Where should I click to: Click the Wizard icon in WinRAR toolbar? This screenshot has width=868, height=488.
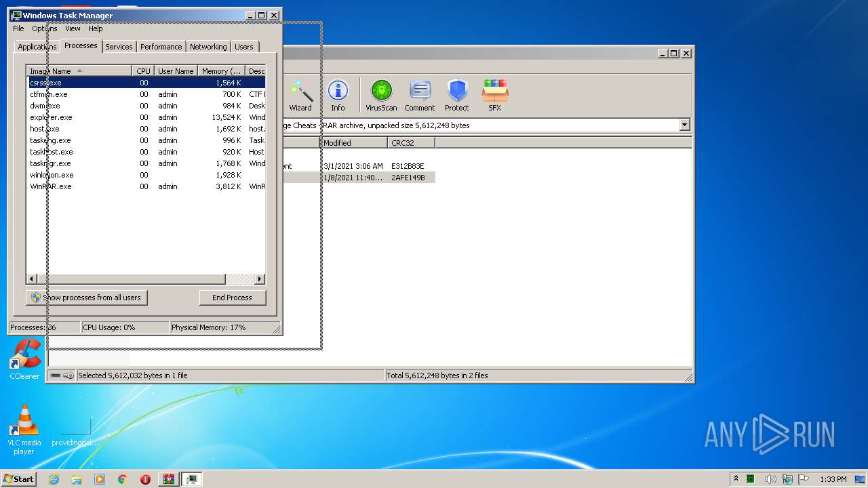coord(300,96)
